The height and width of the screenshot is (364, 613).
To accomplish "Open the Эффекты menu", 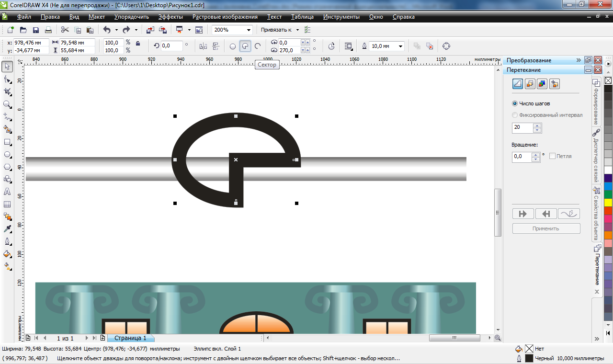I will [170, 17].
